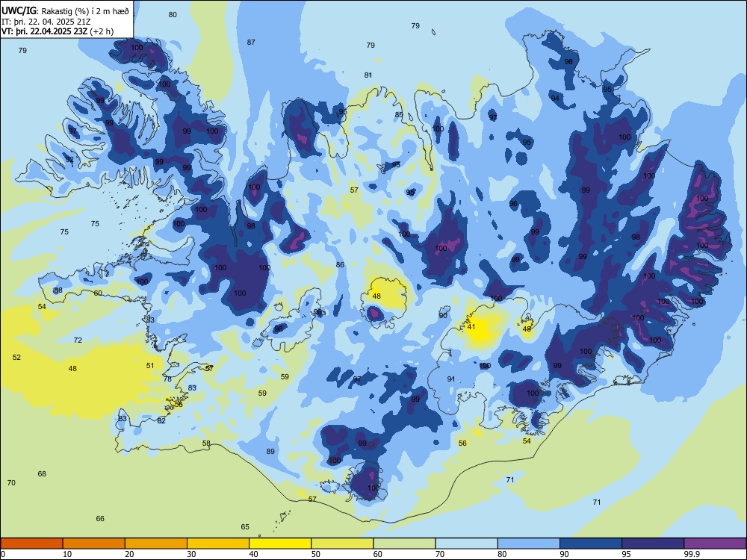Click the humidity value '88' on the western peninsula
The image size is (747, 560).
(x=58, y=290)
